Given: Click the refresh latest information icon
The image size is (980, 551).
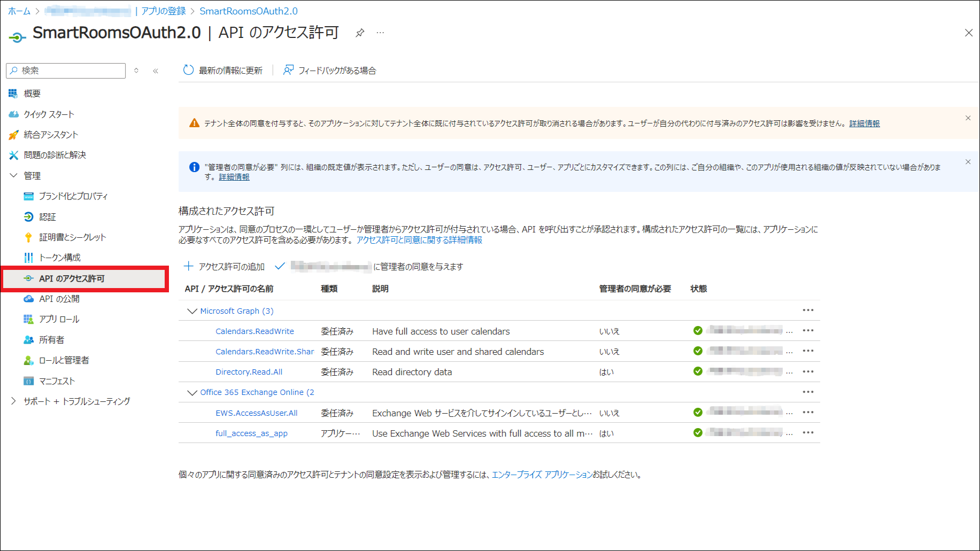Looking at the screenshot, I should click(188, 70).
